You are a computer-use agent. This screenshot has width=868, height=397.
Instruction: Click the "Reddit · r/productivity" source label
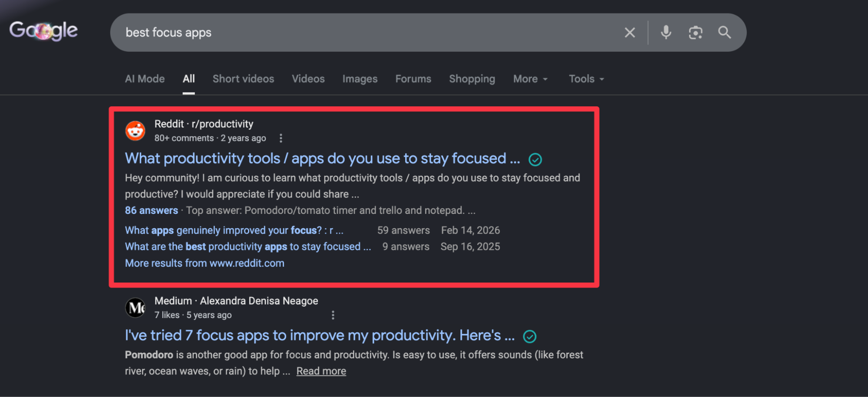204,124
